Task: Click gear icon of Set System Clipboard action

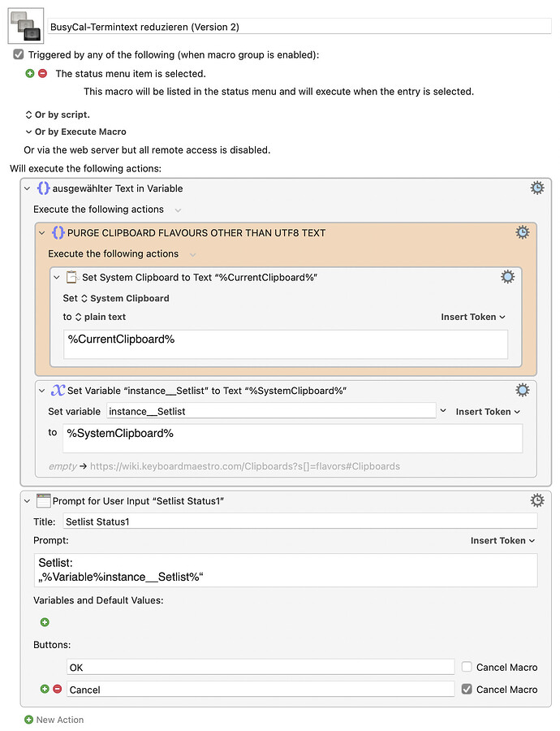Action: click(x=508, y=277)
